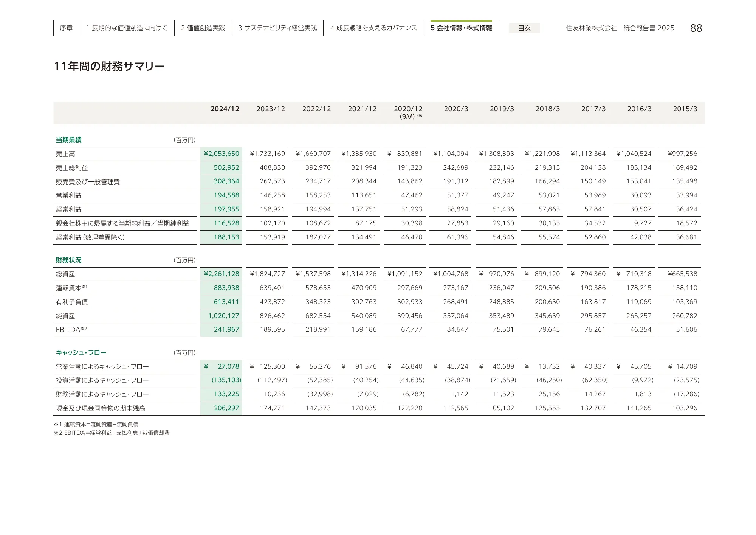Click the highlighted ¥2,053,650 value cell
Image resolution: width=756 pixels, height=535 pixels.
point(221,154)
